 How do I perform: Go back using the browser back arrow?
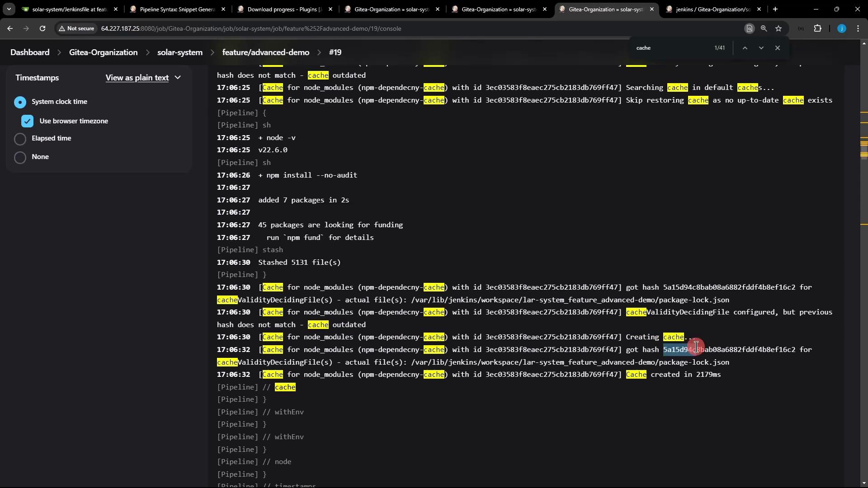(x=10, y=28)
